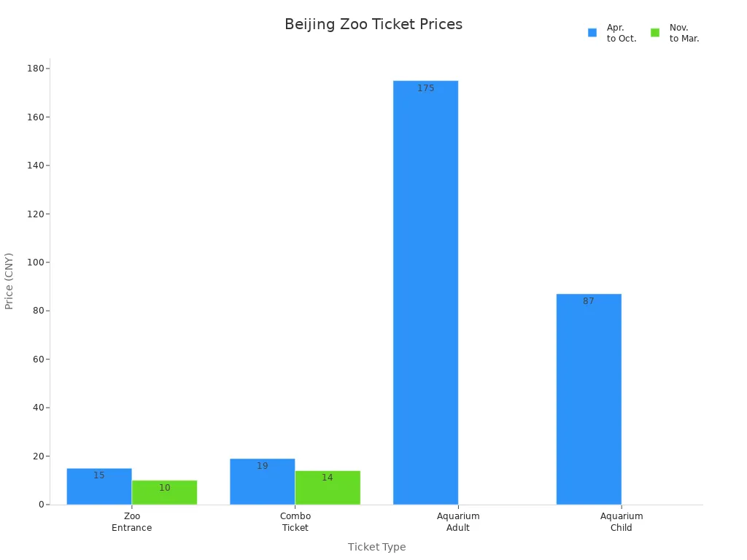The image size is (747, 560).
Task: Select the Aquarium Adult x-axis label
Action: click(458, 522)
